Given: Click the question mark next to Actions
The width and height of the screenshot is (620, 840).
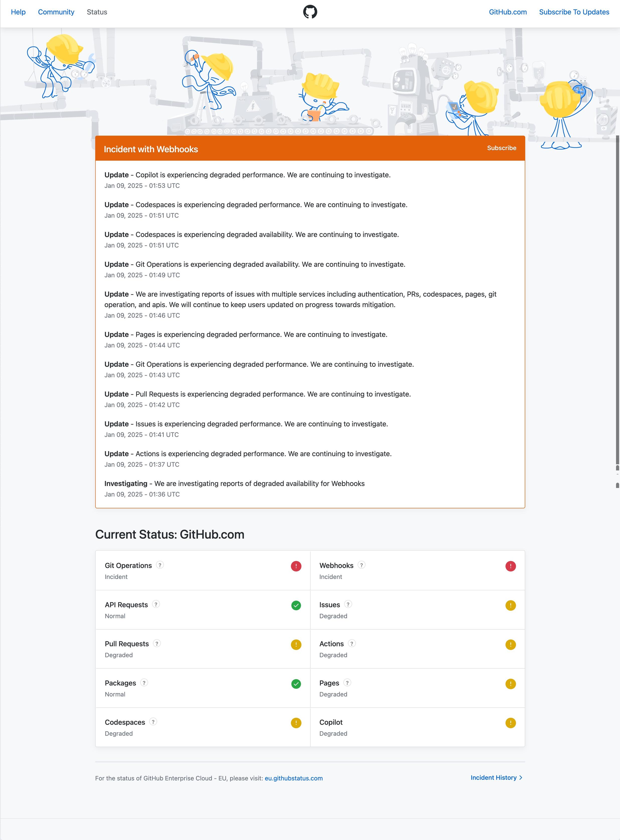Looking at the screenshot, I should click(x=352, y=644).
